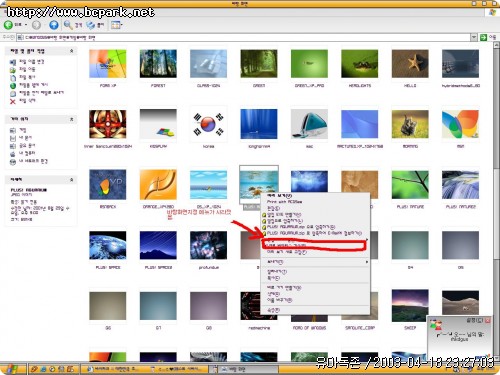Viewport: 500px width, 375px height.
Task: Click Options link in messenger popup
Action: click(x=474, y=320)
